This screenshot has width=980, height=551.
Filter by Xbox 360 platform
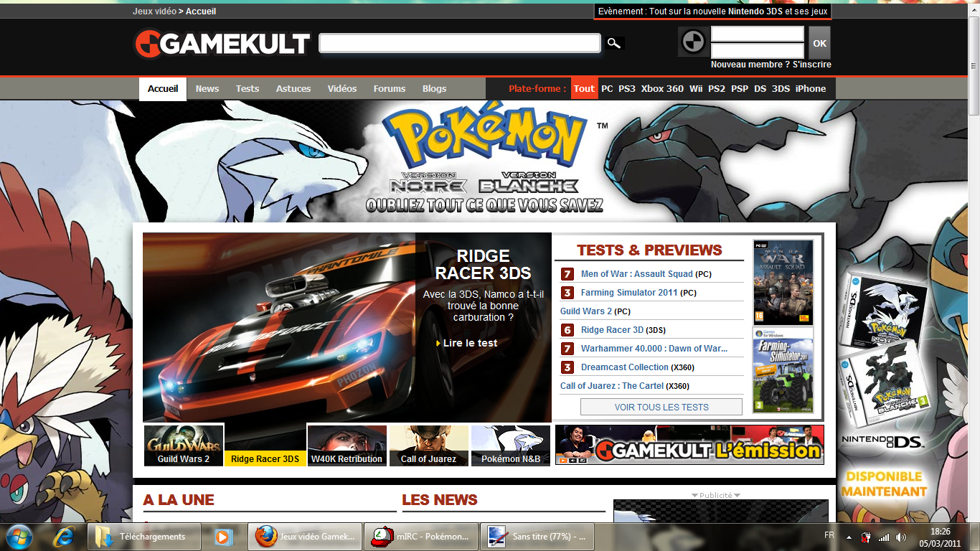click(x=662, y=89)
